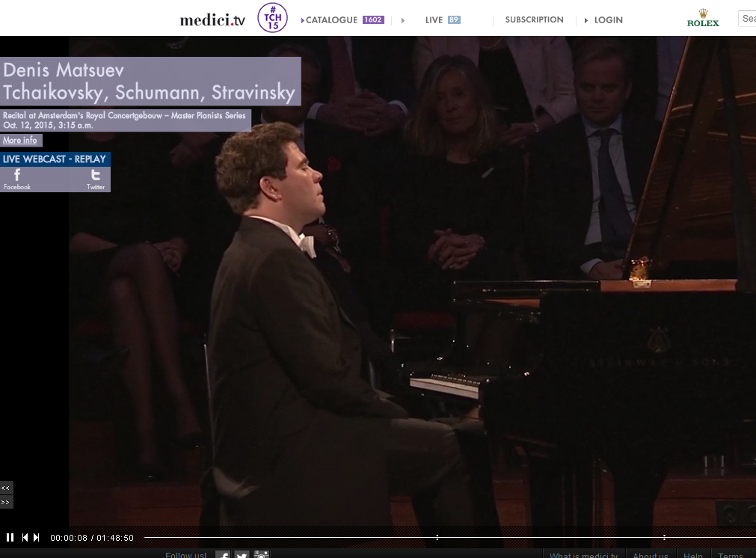Pause the video playback
The image size is (756, 558).
10,537
